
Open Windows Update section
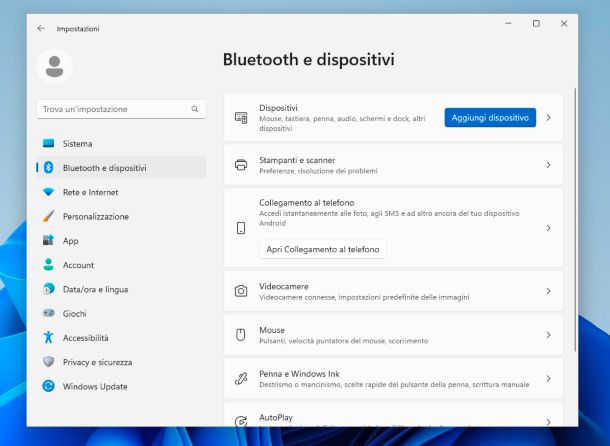point(121,386)
